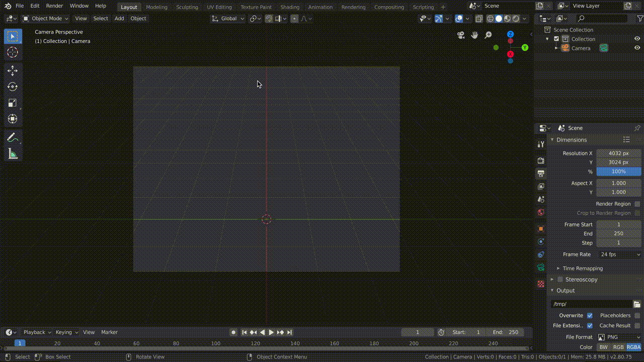Expand the Time Remapping panel
Screen dimensions: 644x362
pyautogui.click(x=582, y=268)
